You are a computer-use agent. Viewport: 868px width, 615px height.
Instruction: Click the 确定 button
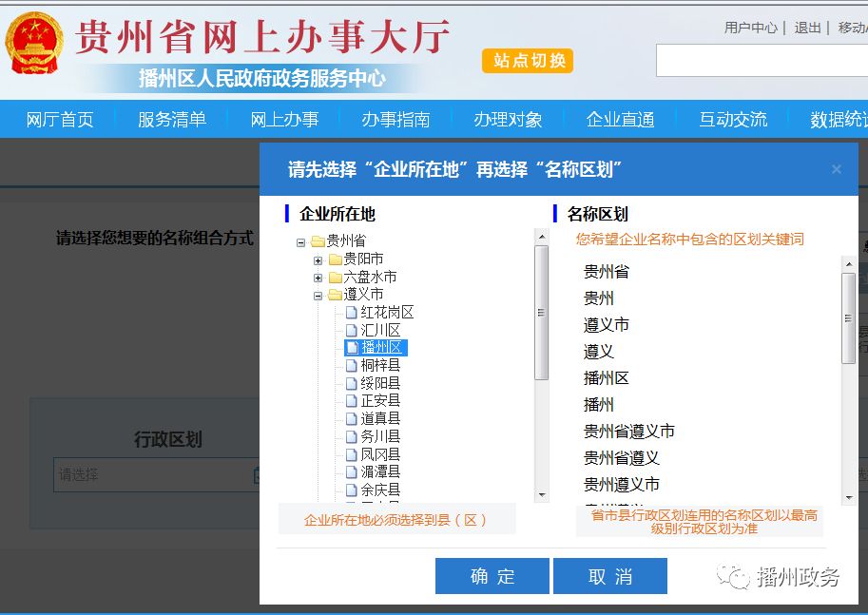pyautogui.click(x=492, y=576)
